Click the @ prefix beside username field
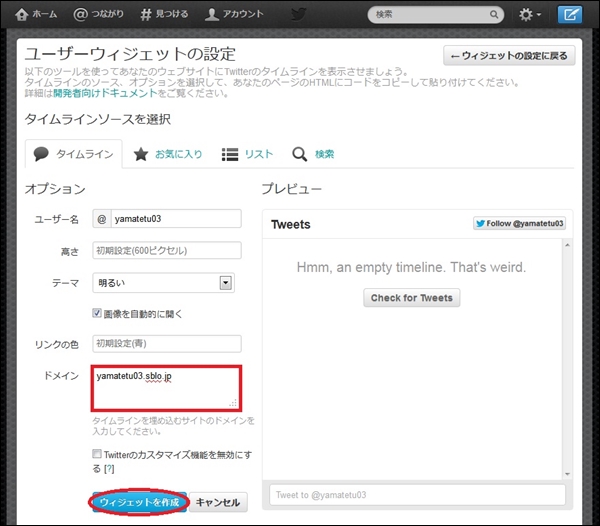600x526 pixels. pyautogui.click(x=102, y=219)
